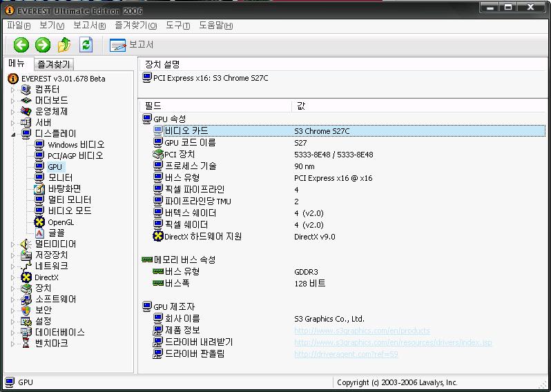Open the s3graphics drivers index link
This screenshot has width=551, height=392.
393,342
